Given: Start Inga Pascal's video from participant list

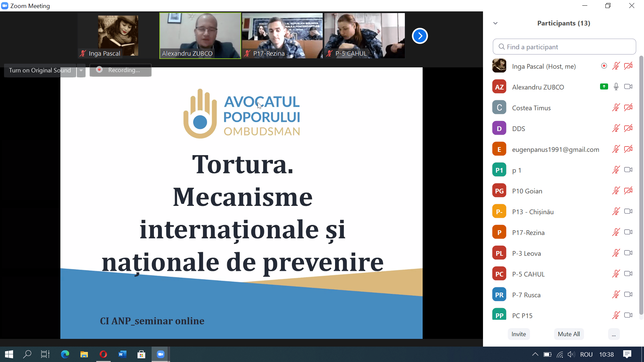Looking at the screenshot, I should (x=628, y=66).
